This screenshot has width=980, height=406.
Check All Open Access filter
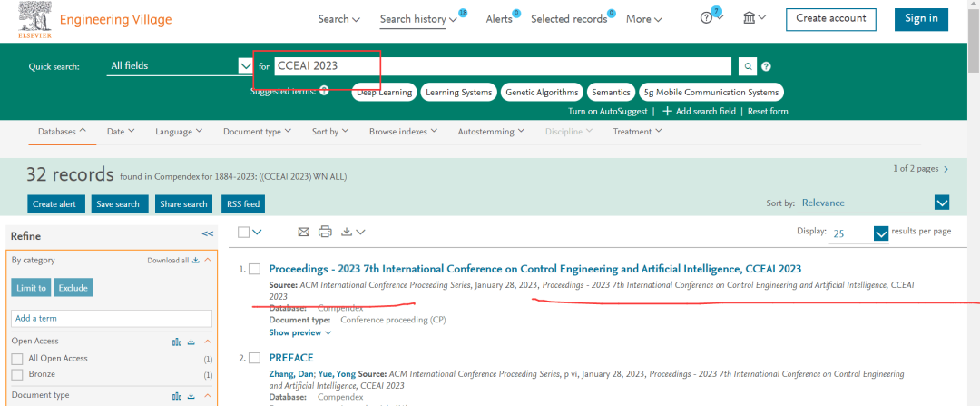(x=17, y=359)
